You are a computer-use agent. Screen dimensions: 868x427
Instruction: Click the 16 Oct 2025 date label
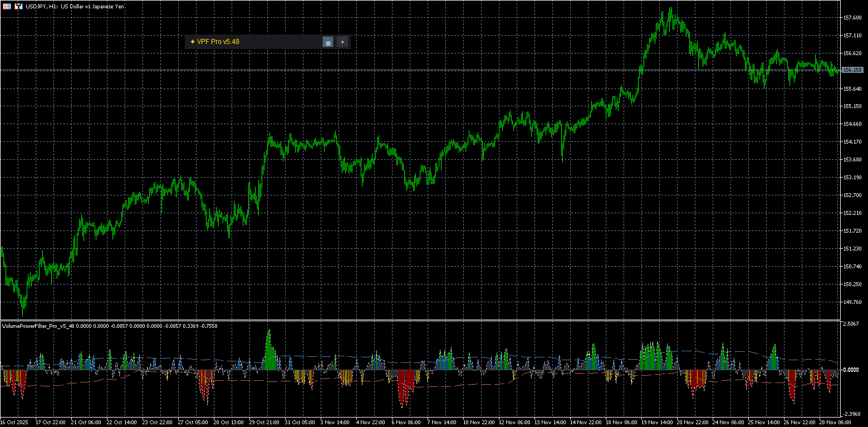pos(14,423)
